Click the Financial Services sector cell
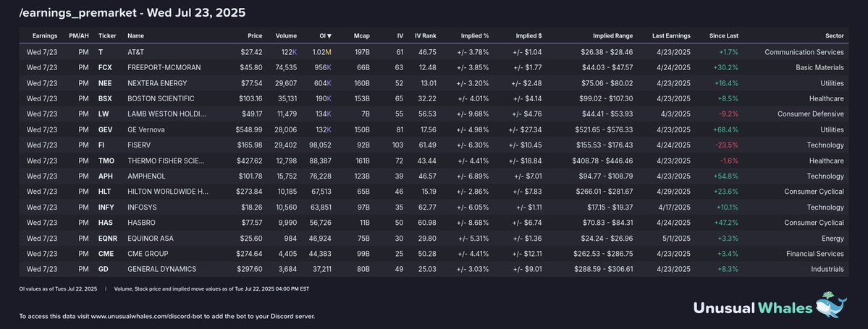 tap(815, 254)
